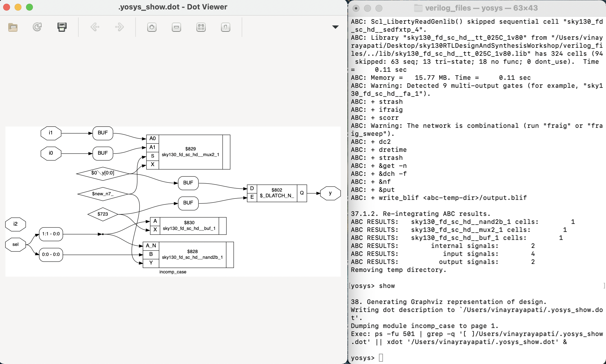The height and width of the screenshot is (364, 606).
Task: Select the i1 input node
Action: tap(51, 133)
